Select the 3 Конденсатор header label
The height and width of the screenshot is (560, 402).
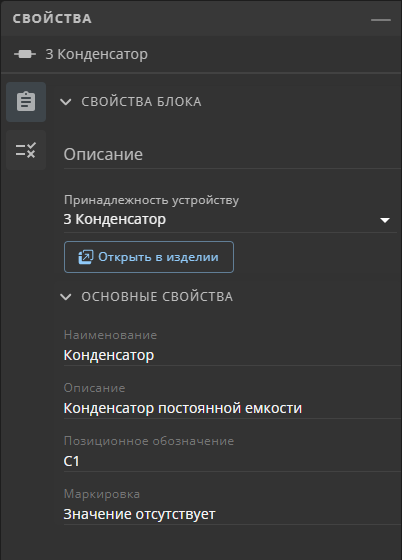(96, 54)
